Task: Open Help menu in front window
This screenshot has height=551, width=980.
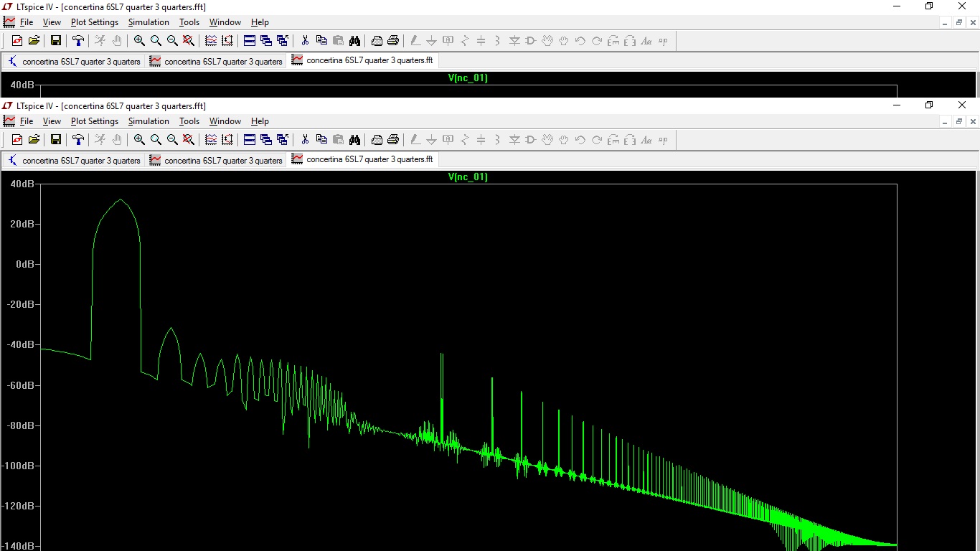Action: pos(260,121)
